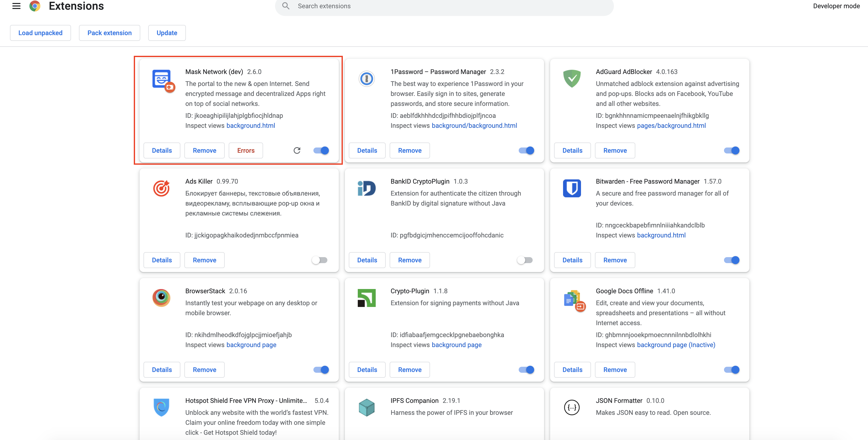View Errors for Mask Network
This screenshot has width=868, height=440.
(246, 150)
